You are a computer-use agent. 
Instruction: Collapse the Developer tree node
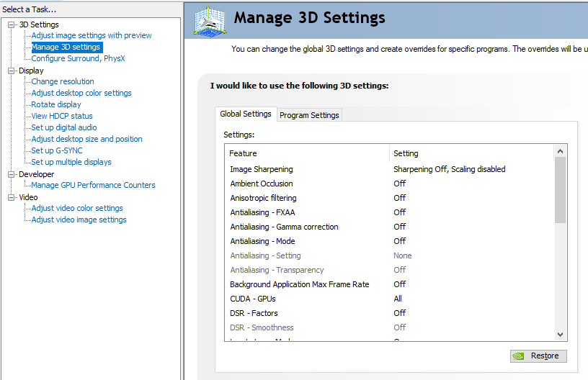[x=12, y=174]
